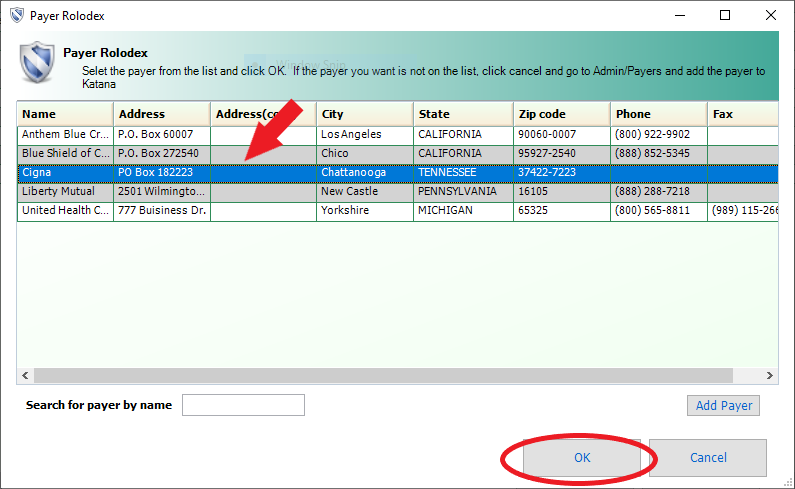Sort by the City column header
Image resolution: width=795 pixels, height=489 pixels.
[365, 114]
